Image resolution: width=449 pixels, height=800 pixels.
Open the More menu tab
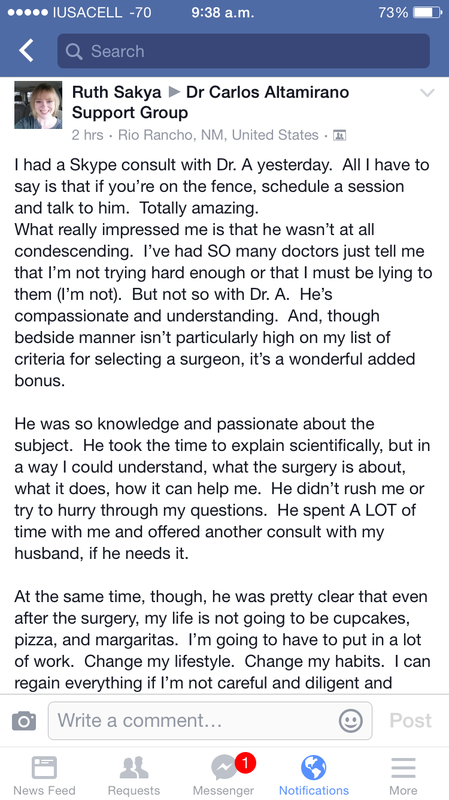(403, 776)
